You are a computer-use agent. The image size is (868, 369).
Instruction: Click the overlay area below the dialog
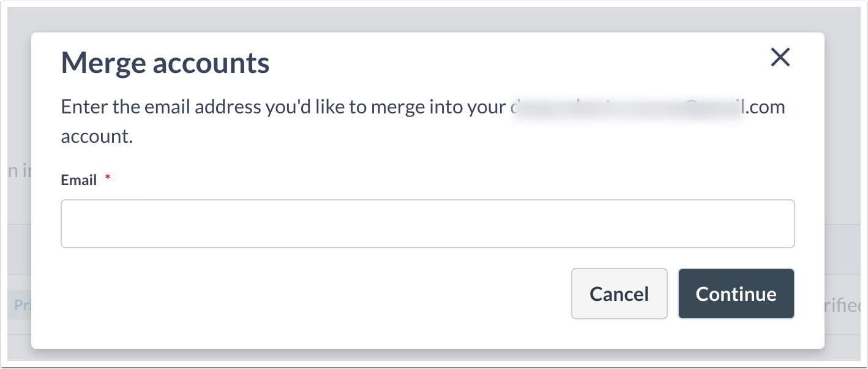[x=428, y=359]
